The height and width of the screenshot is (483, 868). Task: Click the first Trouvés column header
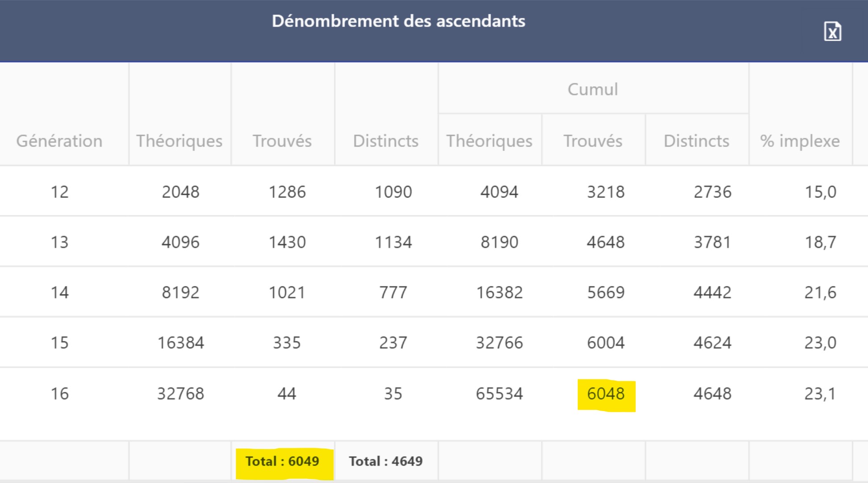(x=282, y=141)
